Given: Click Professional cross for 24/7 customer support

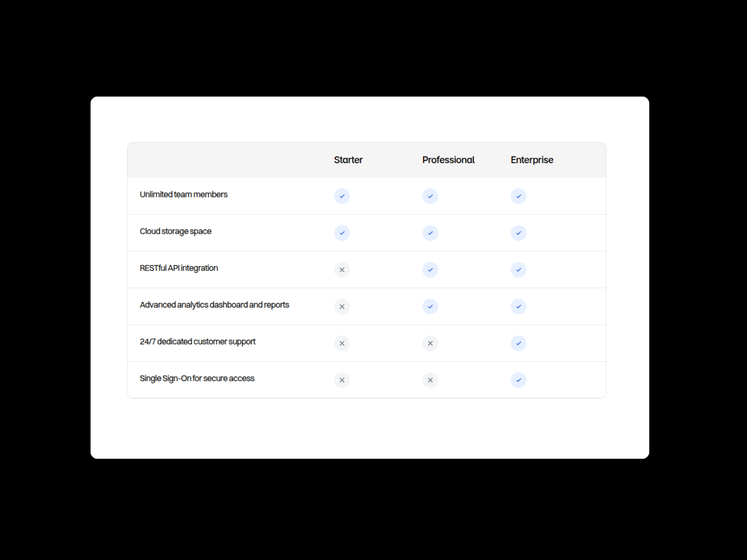Looking at the screenshot, I should pyautogui.click(x=430, y=343).
